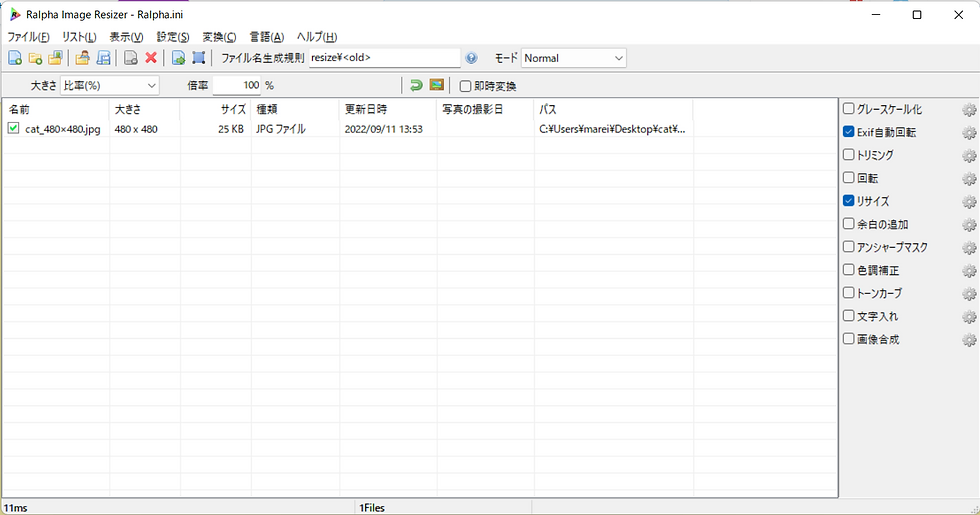
Task: Open the 設定(S) menu
Action: pos(172,37)
